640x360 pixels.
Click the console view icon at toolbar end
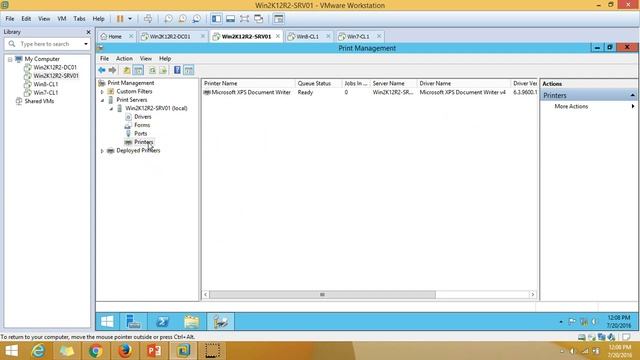point(278,19)
